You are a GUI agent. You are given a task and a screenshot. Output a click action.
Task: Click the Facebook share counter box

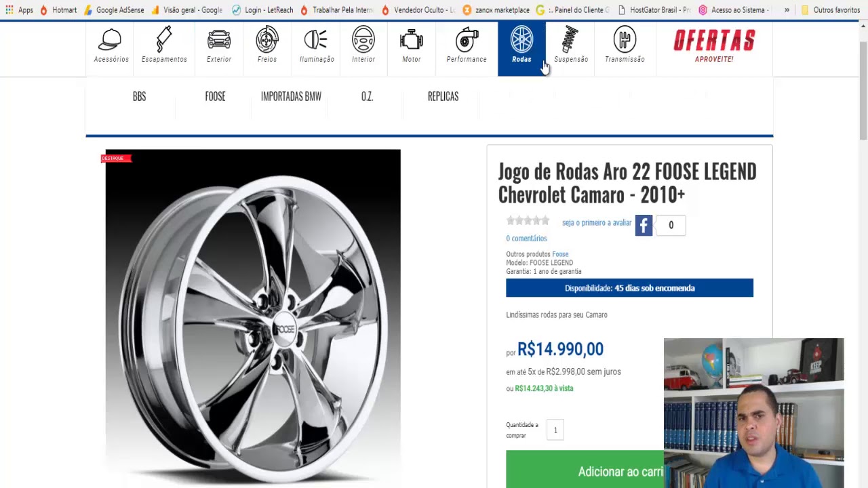point(671,226)
